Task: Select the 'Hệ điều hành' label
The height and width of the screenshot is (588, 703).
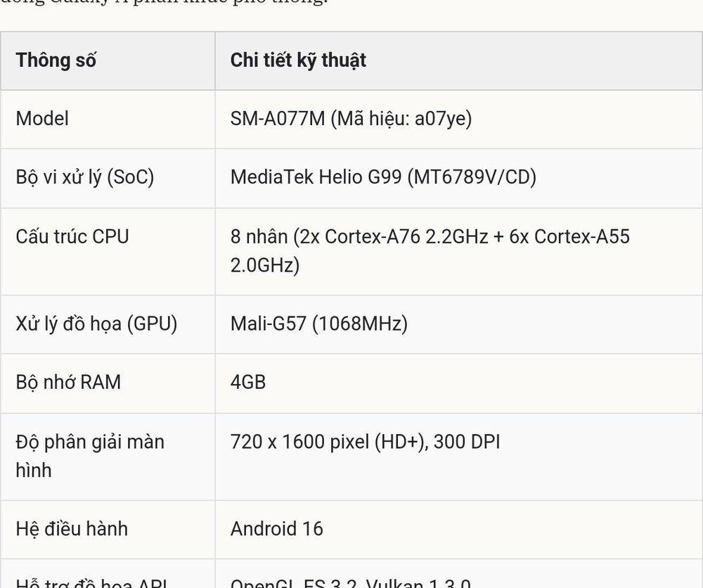Action: 72,528
